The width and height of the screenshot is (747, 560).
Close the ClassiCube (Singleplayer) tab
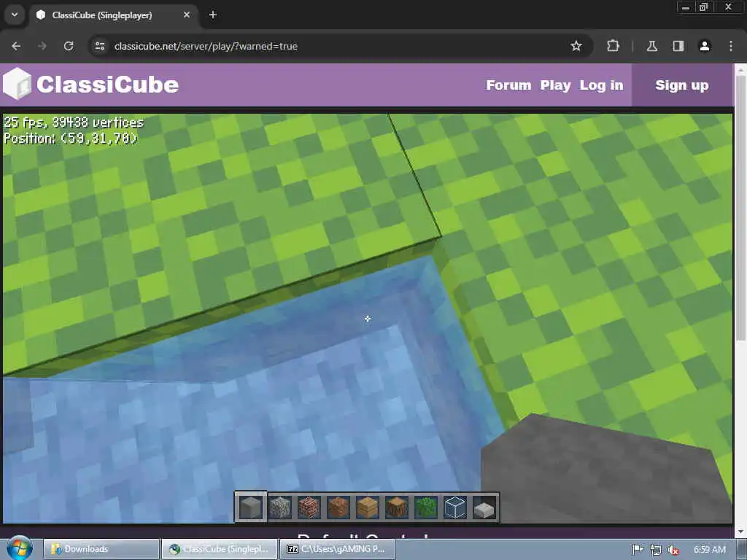pos(187,15)
